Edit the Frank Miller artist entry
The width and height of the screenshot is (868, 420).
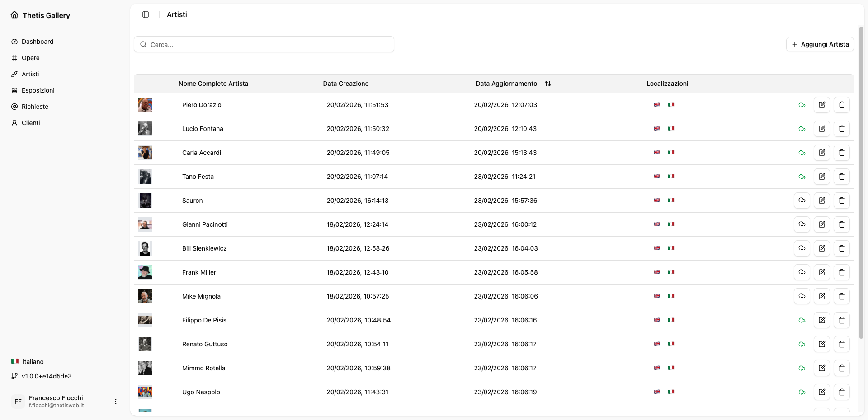tap(821, 272)
